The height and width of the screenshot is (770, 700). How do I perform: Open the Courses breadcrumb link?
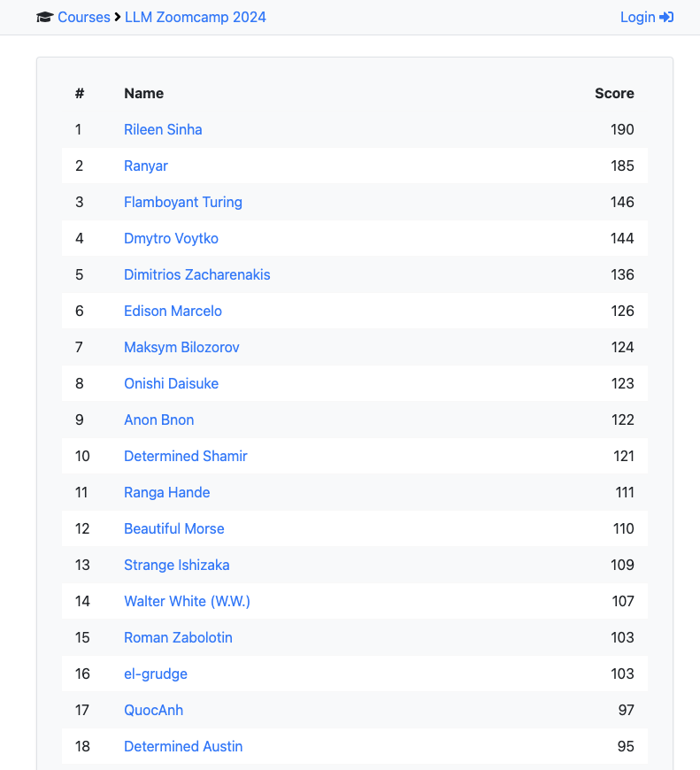coord(83,17)
